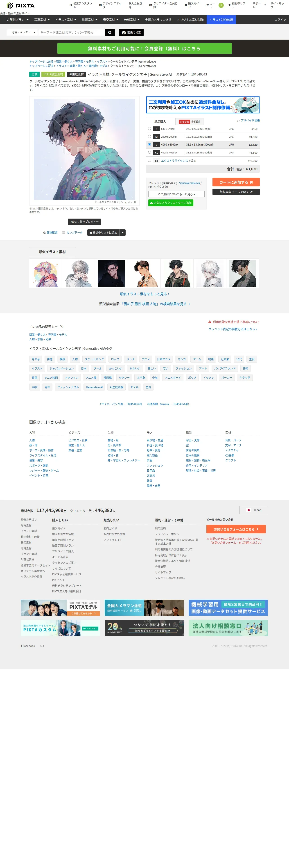Add creator to favorites with green button

171,203
